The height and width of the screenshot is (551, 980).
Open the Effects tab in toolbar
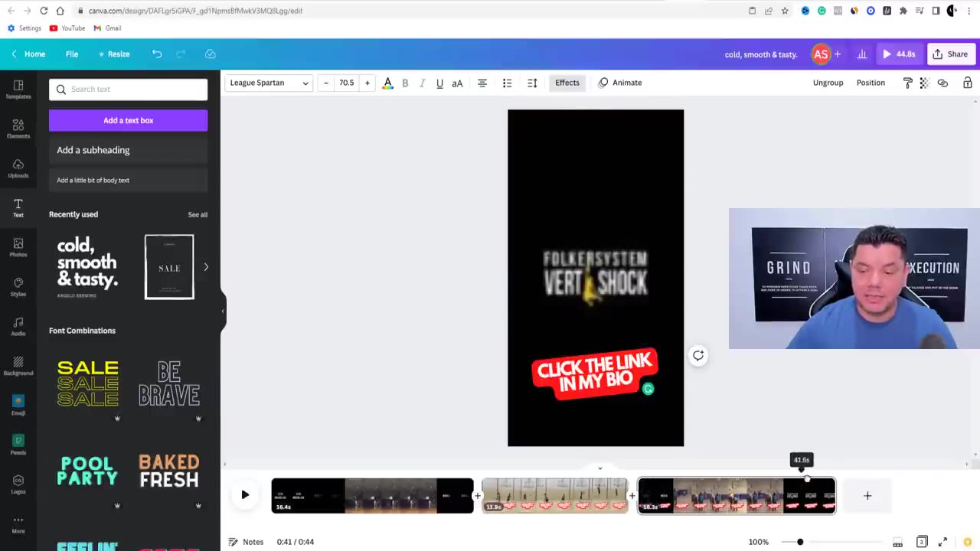(567, 83)
